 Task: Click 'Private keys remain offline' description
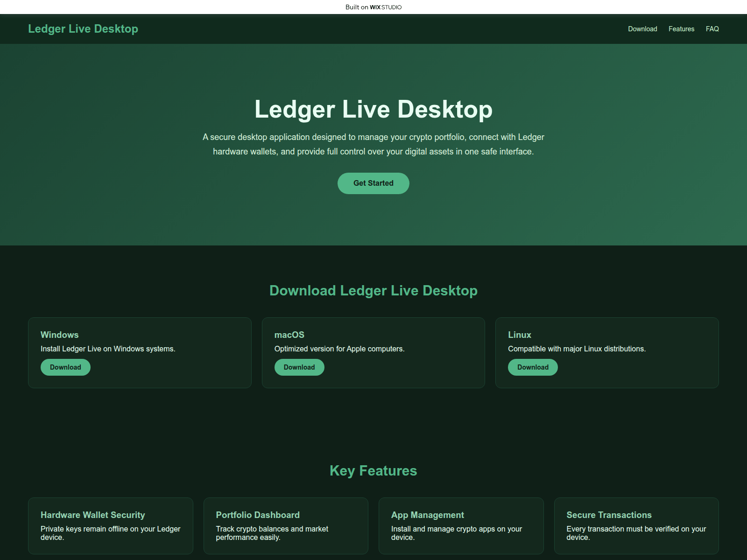click(x=111, y=533)
